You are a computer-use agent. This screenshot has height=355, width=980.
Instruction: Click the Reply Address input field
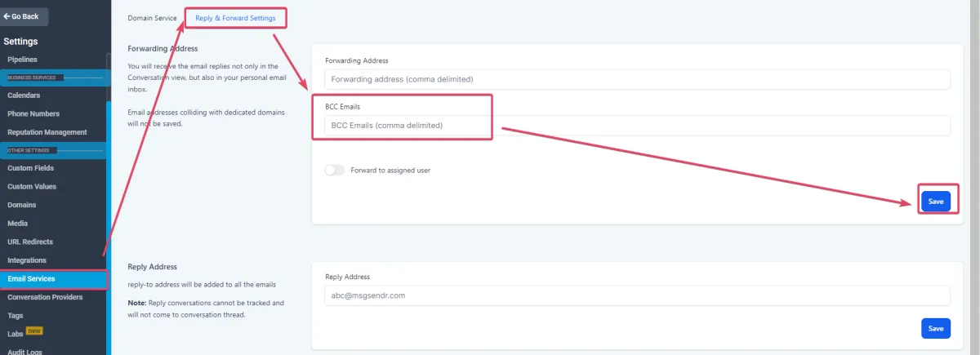coord(630,295)
